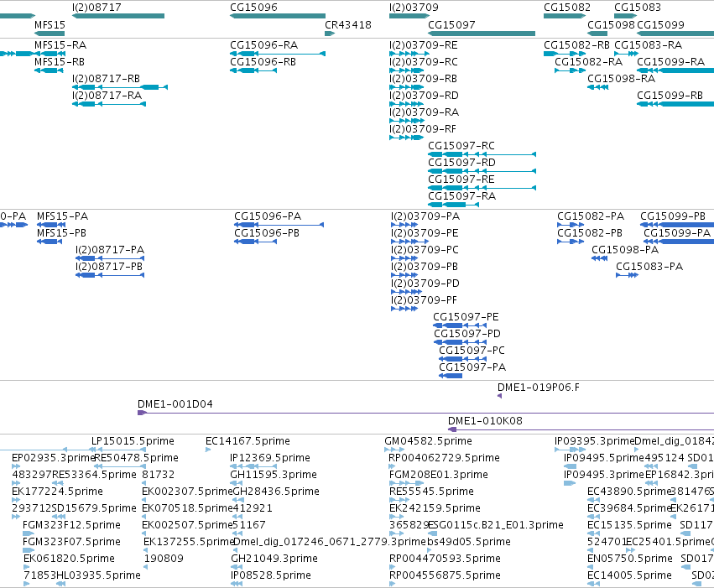Screen dimensions: 714x588
Task: Click clone DME1-001D04 feature
Action: 425,413
